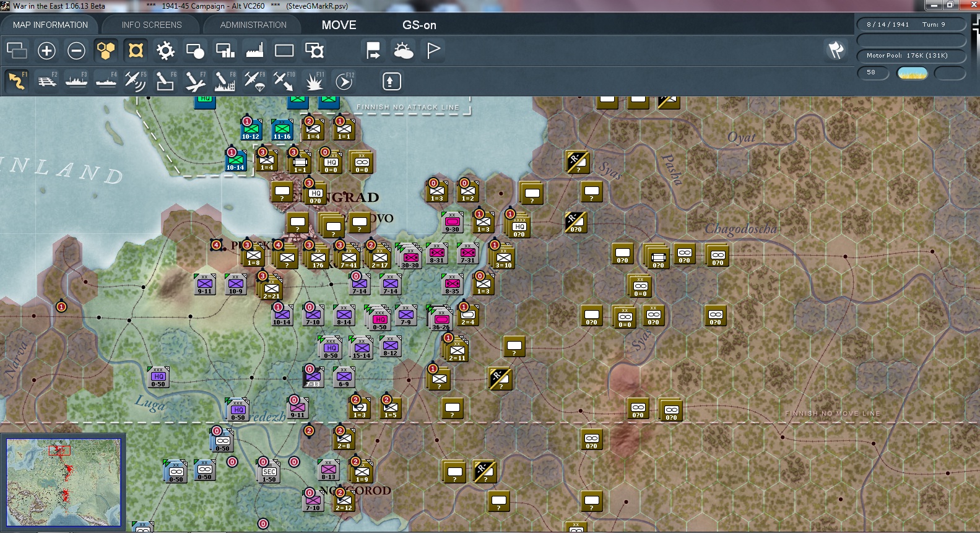
Task: Zoom out the map with minus icon
Action: pyautogui.click(x=76, y=50)
